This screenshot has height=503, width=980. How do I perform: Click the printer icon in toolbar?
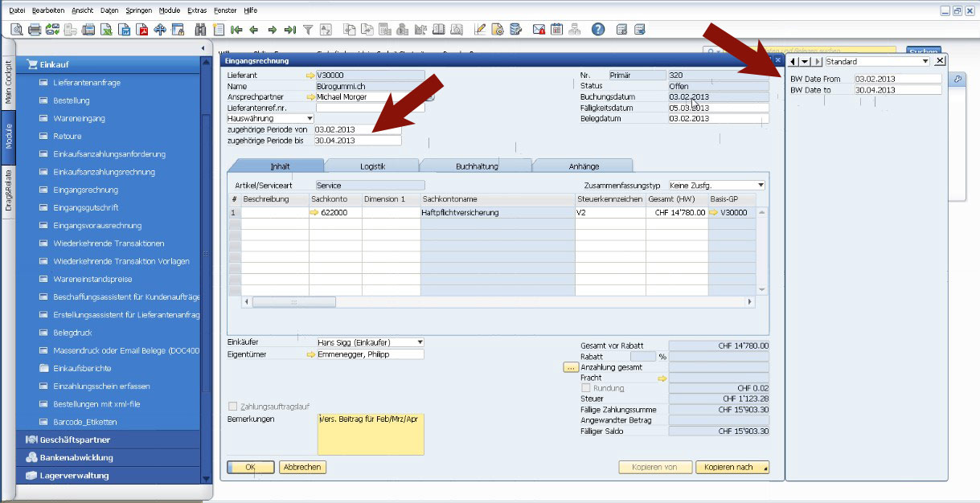[x=35, y=30]
